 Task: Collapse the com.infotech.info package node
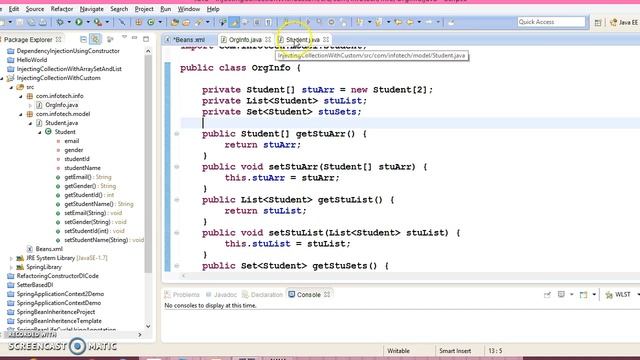[x=21, y=96]
